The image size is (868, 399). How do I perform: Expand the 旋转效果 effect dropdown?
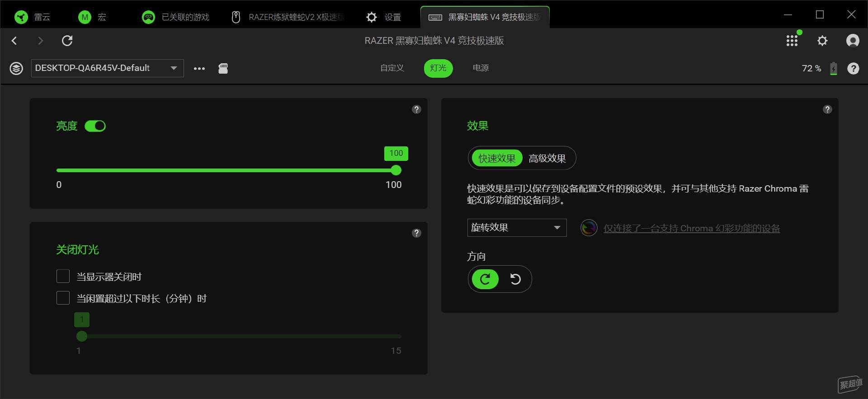pyautogui.click(x=517, y=228)
